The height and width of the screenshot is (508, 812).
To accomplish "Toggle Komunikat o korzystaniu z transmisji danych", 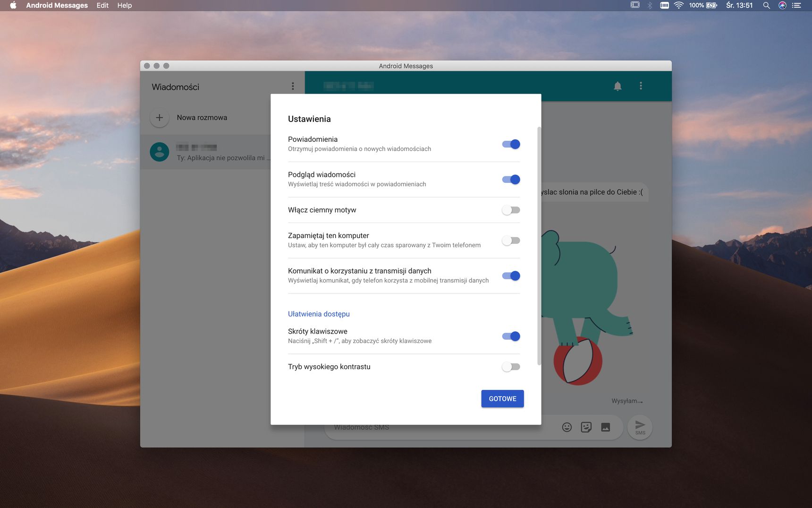I will click(x=511, y=276).
